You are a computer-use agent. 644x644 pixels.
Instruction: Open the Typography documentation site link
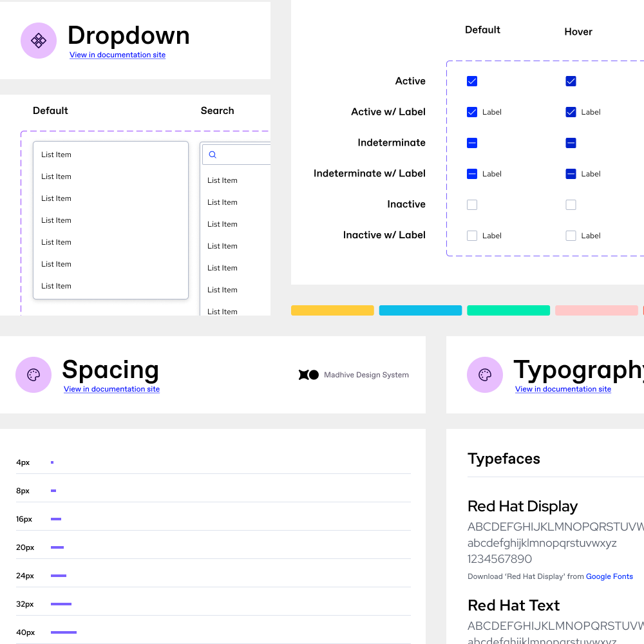click(563, 389)
